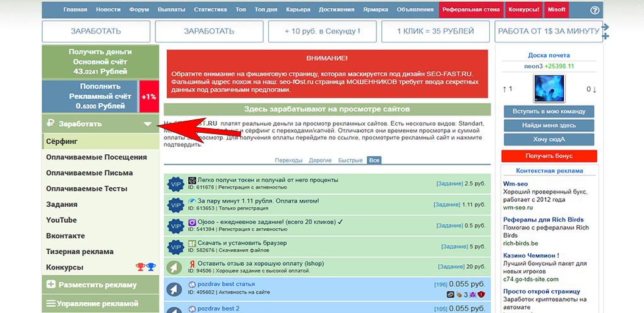
Task: Click Найди меня здесь button
Action: [x=549, y=125]
